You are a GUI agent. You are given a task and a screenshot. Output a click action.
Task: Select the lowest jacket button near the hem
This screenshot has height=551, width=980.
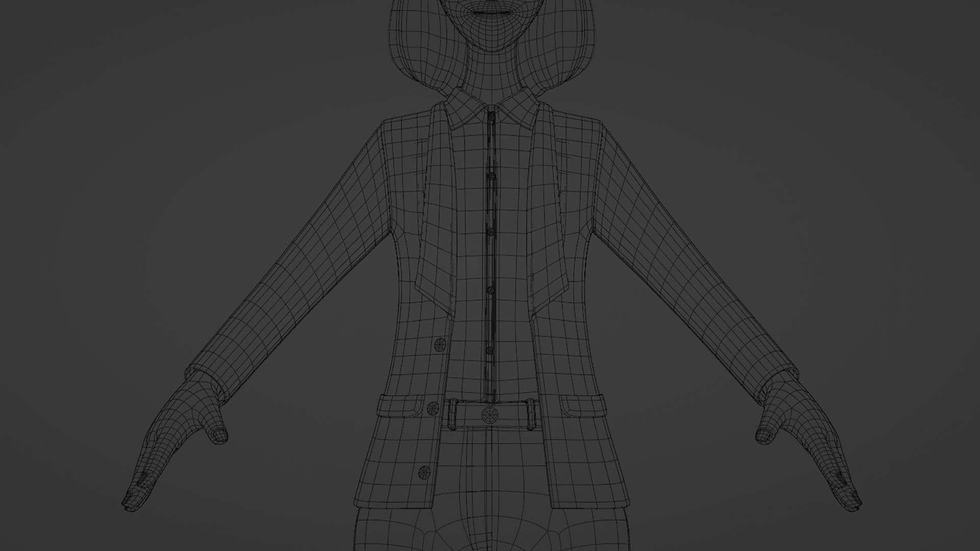point(423,473)
